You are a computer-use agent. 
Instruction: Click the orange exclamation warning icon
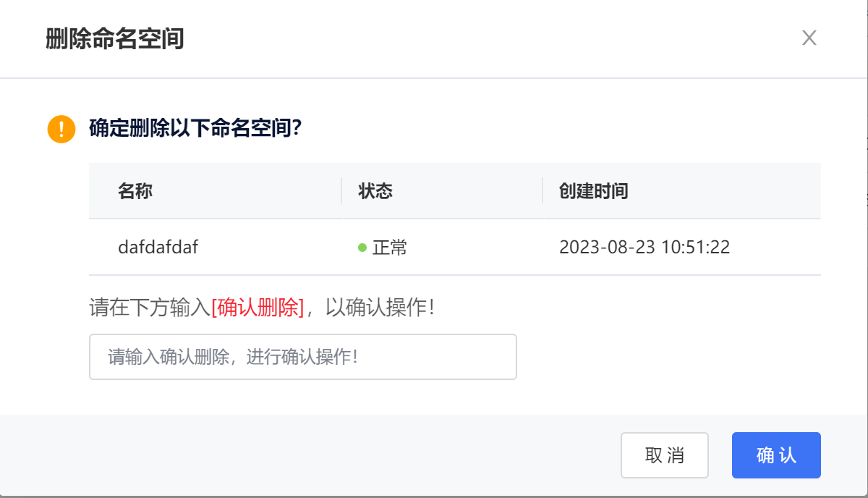click(x=61, y=130)
